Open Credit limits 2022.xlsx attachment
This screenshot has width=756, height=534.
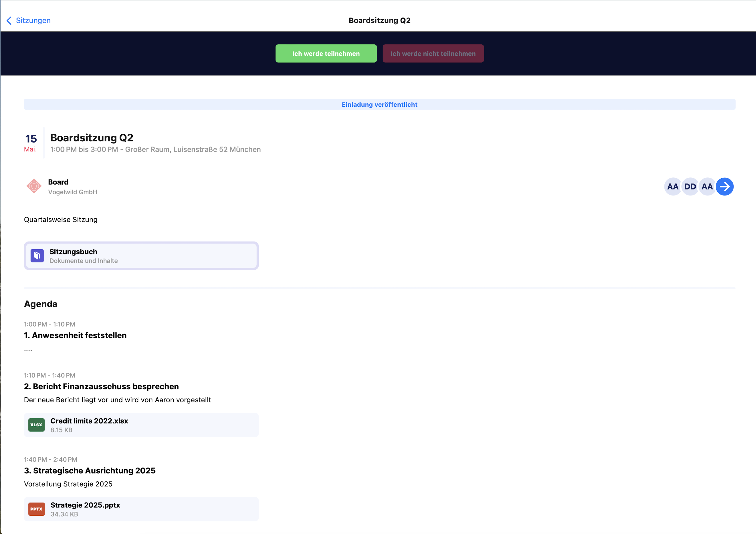tap(141, 425)
